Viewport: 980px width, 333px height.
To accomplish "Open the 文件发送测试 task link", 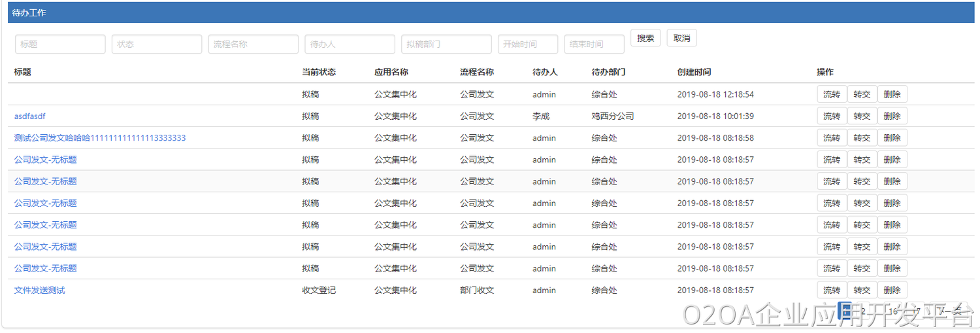I will pyautogui.click(x=40, y=290).
